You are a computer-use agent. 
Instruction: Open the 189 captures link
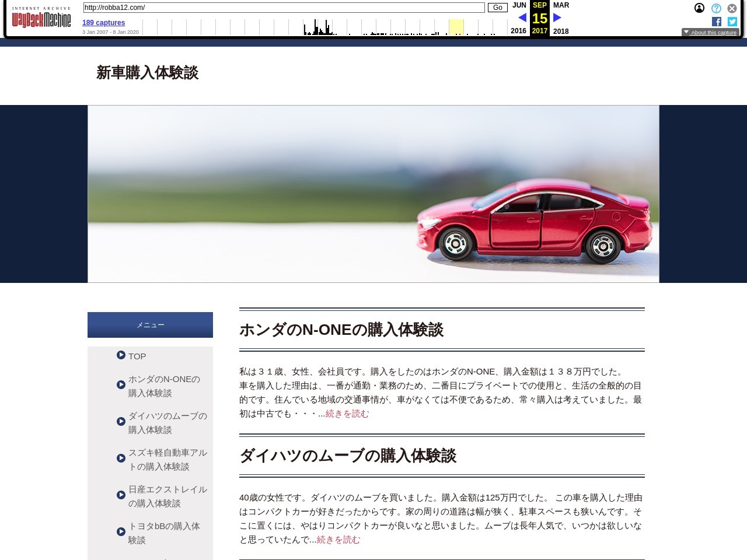point(103,23)
